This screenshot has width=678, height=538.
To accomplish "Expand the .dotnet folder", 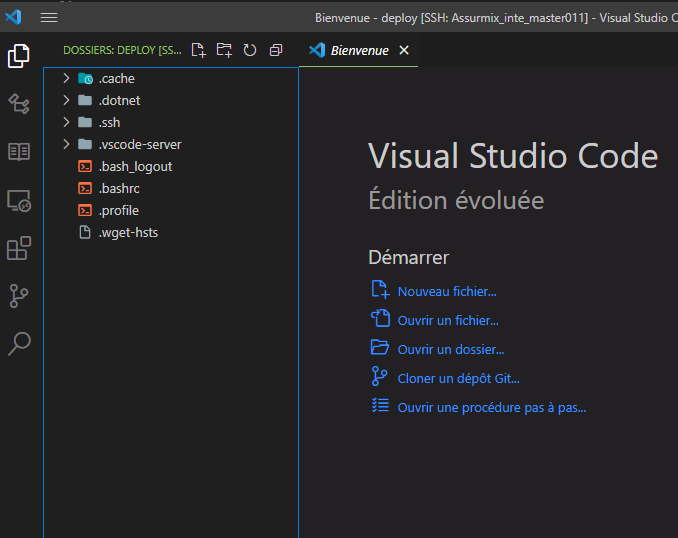I will tap(118, 101).
